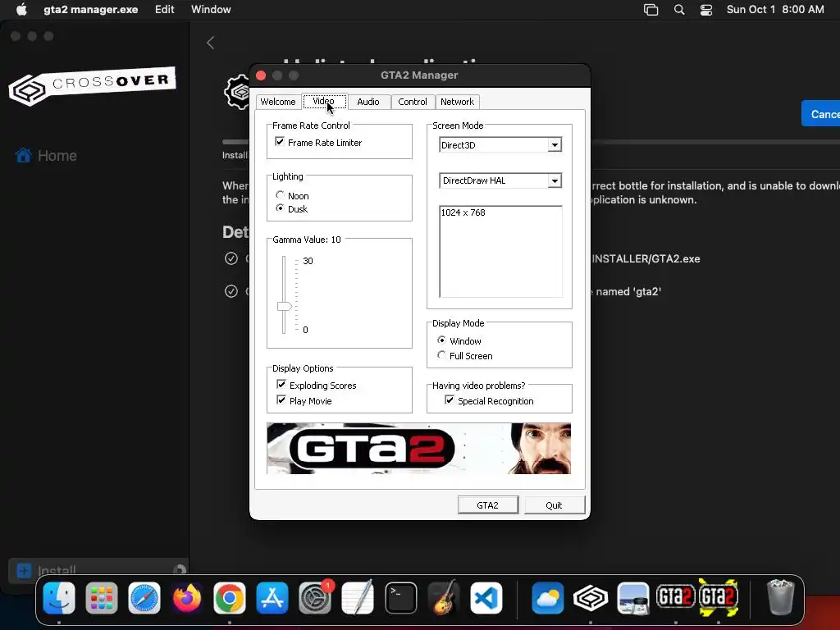
Task: Click Home link in CrossOver sidebar
Action: point(57,155)
